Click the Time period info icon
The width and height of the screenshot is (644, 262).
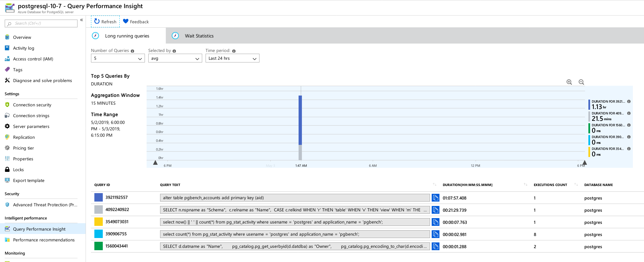tap(234, 51)
